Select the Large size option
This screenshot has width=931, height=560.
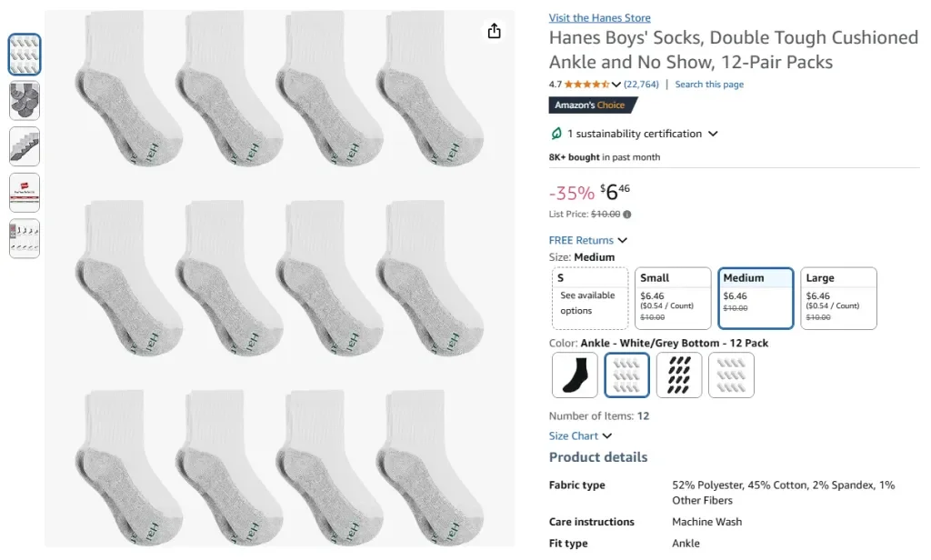pyautogui.click(x=837, y=297)
